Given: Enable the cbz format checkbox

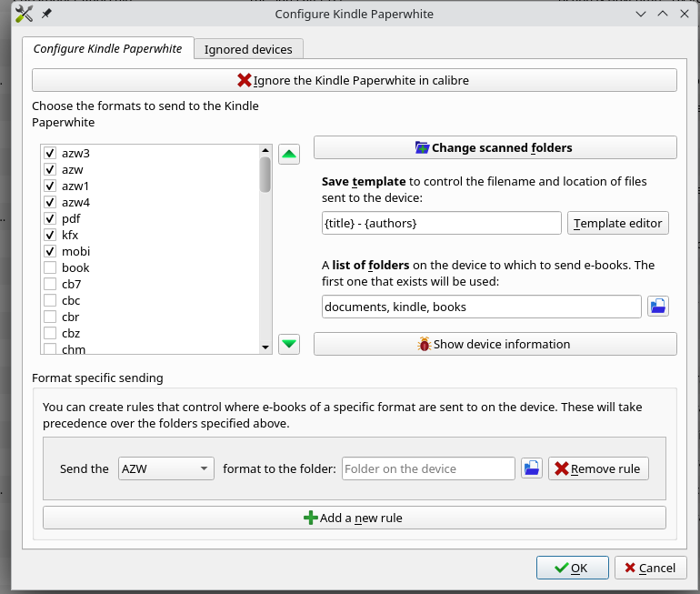Looking at the screenshot, I should [50, 333].
